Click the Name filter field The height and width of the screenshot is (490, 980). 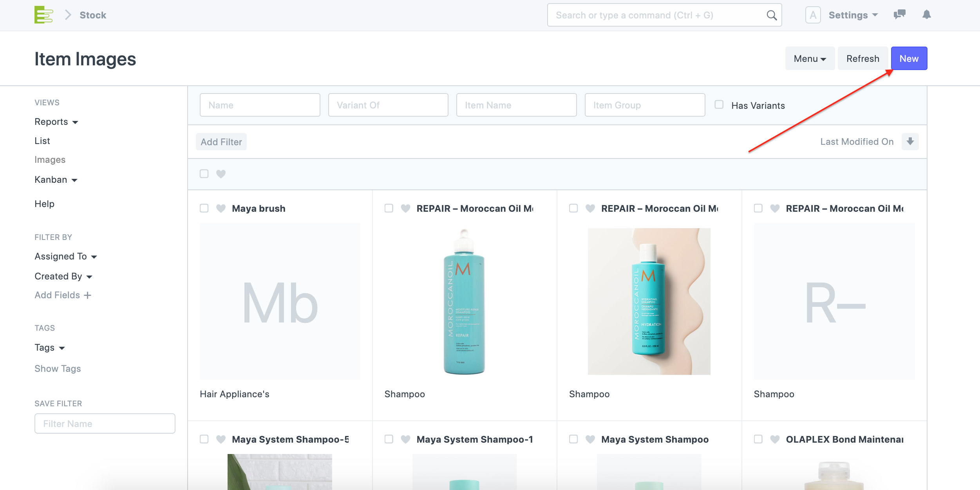[x=260, y=105]
